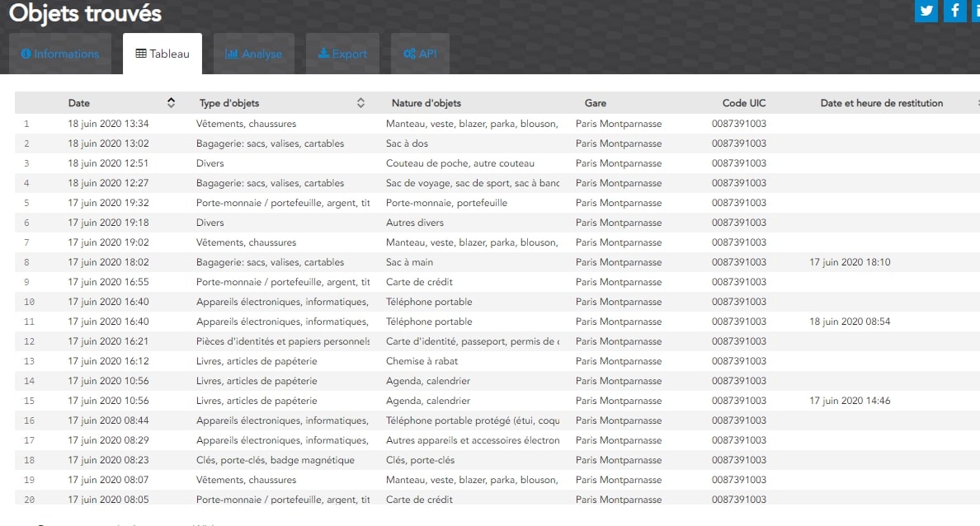This screenshot has height=526, width=980.
Task: Select the 'Couteau de poche, autre couteau' cell
Action: coord(459,163)
